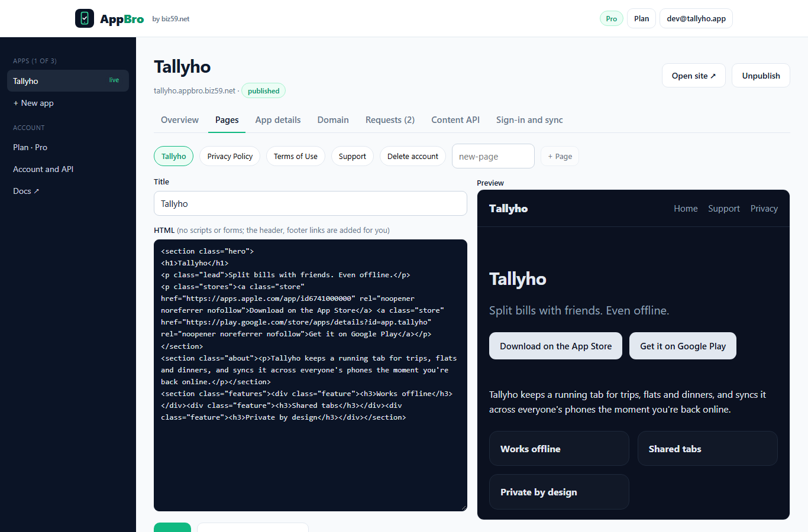Click the Private by design feature card
Screen dimensions: 808x532
pos(559,492)
